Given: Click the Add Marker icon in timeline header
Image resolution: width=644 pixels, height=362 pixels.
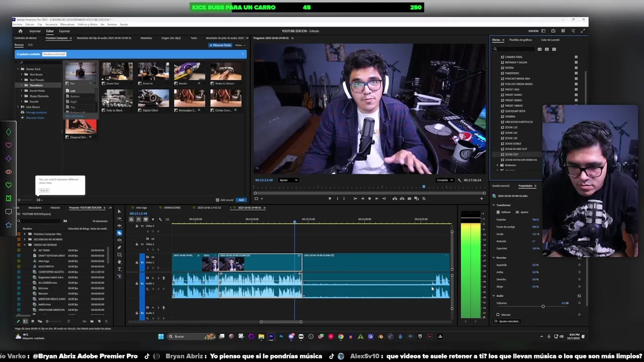Looking at the screenshot, I should tap(153, 219).
